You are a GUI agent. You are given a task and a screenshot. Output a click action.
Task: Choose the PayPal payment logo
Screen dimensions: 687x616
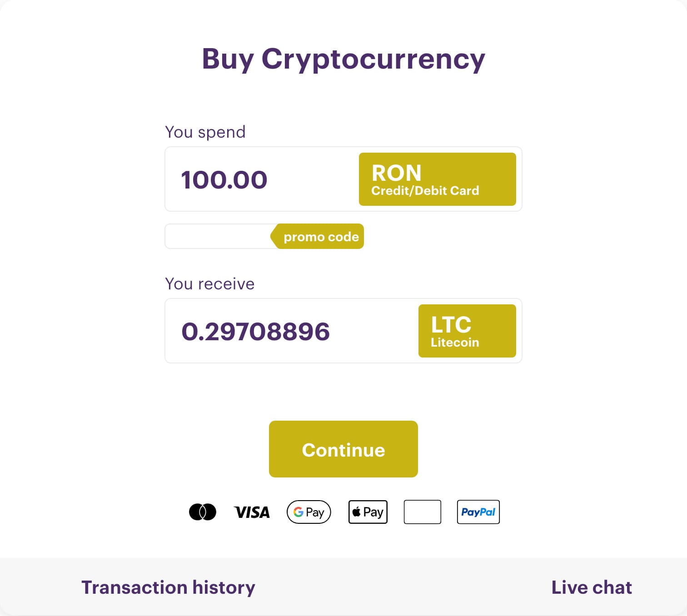point(478,512)
